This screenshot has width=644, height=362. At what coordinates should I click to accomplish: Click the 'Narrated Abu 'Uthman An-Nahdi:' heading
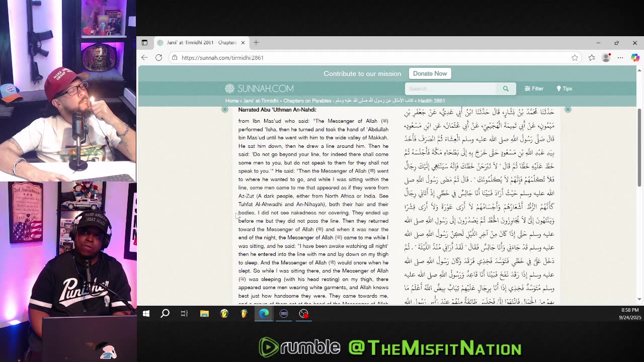(x=277, y=110)
